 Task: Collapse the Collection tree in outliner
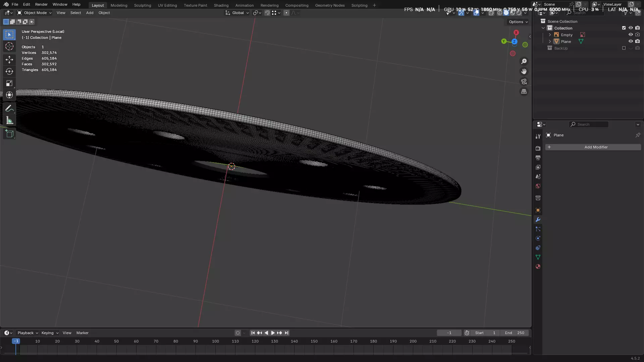coord(543,28)
